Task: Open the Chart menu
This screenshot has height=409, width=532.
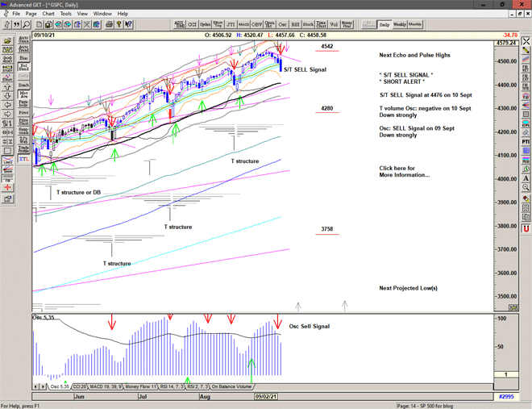Action: (48, 14)
